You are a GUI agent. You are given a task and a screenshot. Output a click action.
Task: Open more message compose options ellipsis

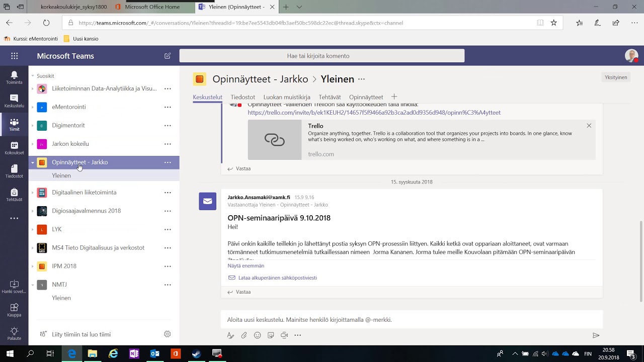tap(297, 335)
